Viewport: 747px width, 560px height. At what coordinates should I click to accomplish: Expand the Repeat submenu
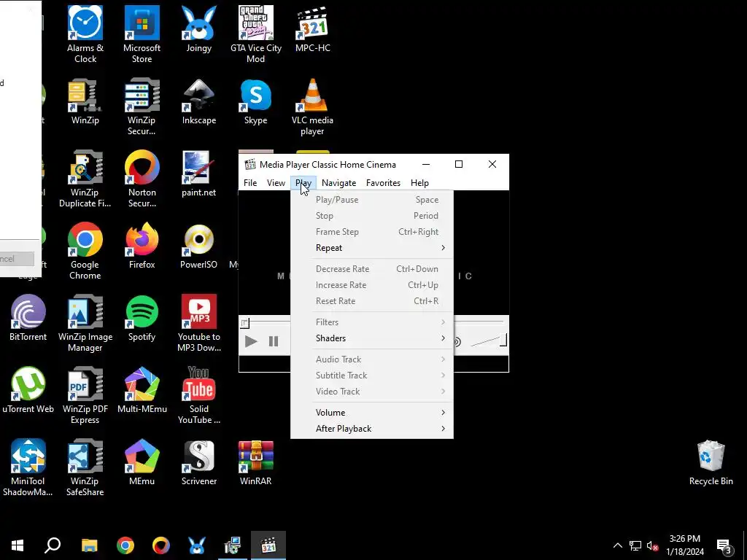pos(371,248)
